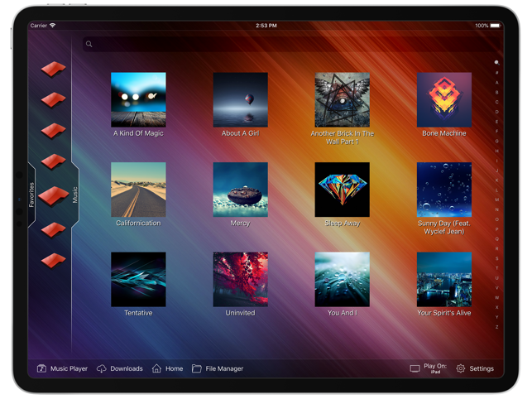Image resolution: width=532 pixels, height=399 pixels.
Task: Click the Your Spirit's Alive title
Action: coord(444,313)
